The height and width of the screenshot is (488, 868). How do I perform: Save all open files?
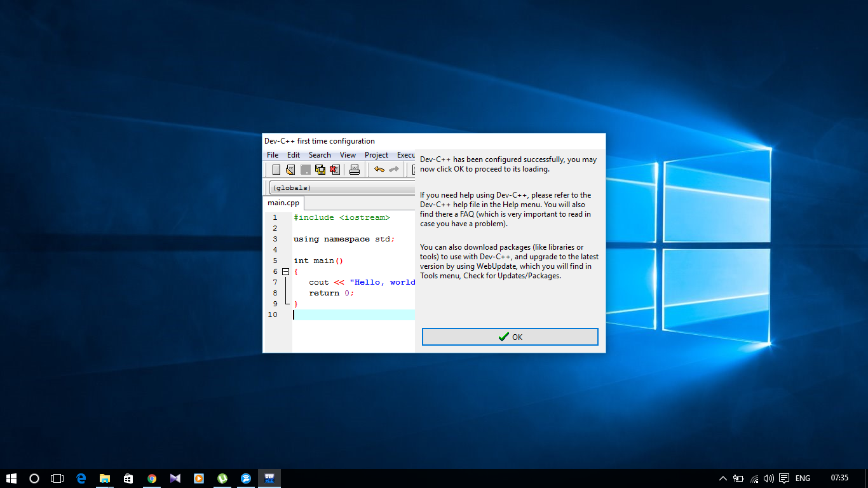coord(320,169)
